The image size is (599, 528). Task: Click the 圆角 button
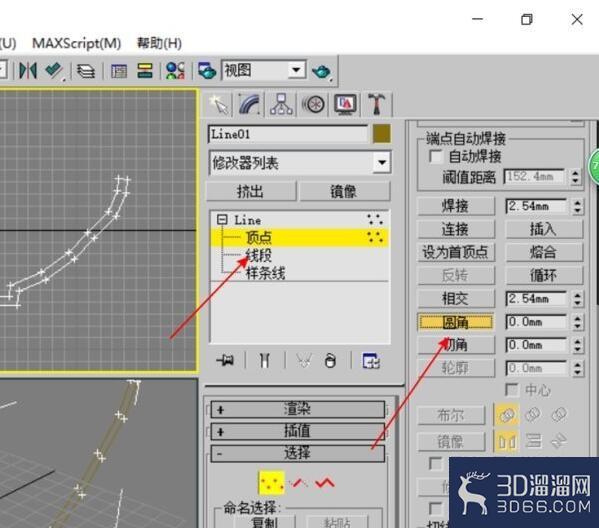point(455,322)
